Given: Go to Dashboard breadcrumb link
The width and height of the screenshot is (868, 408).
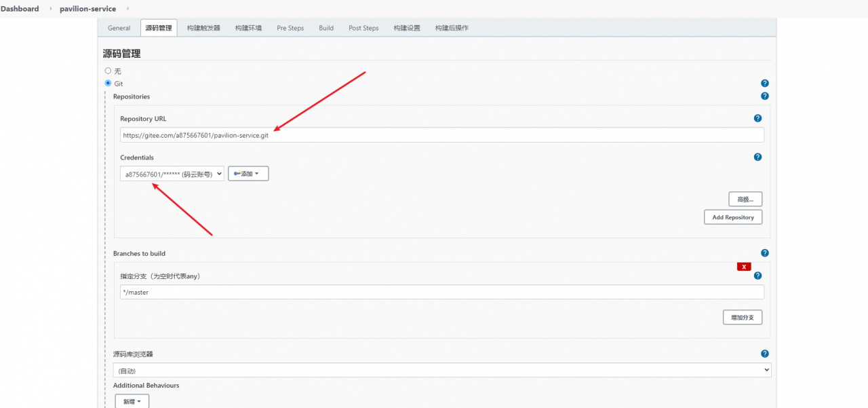Looking at the screenshot, I should click(x=20, y=9).
